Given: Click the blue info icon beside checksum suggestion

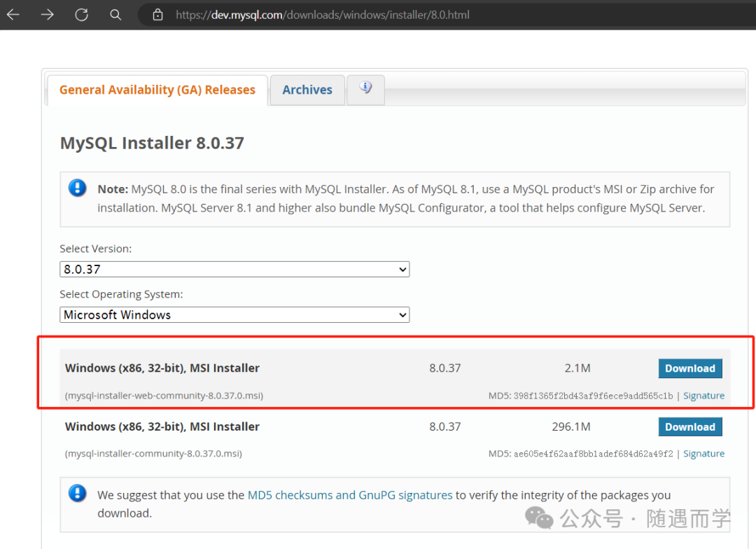Looking at the screenshot, I should 77,493.
